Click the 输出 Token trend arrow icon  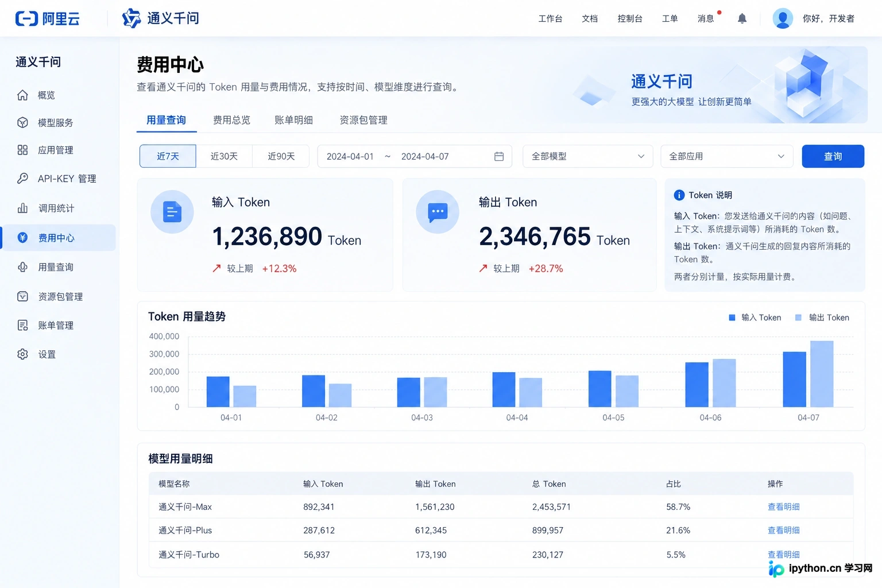(x=483, y=268)
